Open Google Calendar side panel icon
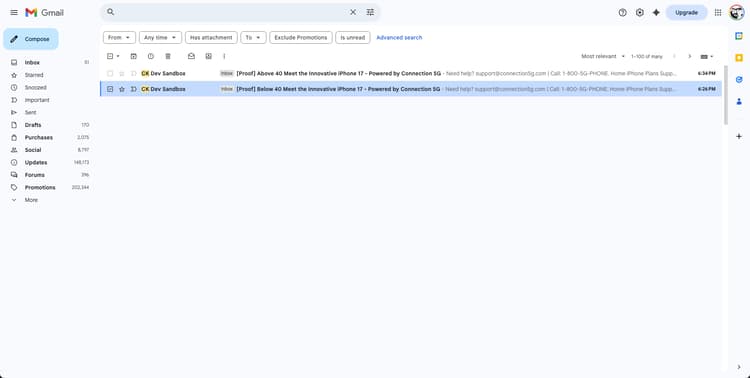Viewport: 750px width, 378px height. [x=739, y=36]
